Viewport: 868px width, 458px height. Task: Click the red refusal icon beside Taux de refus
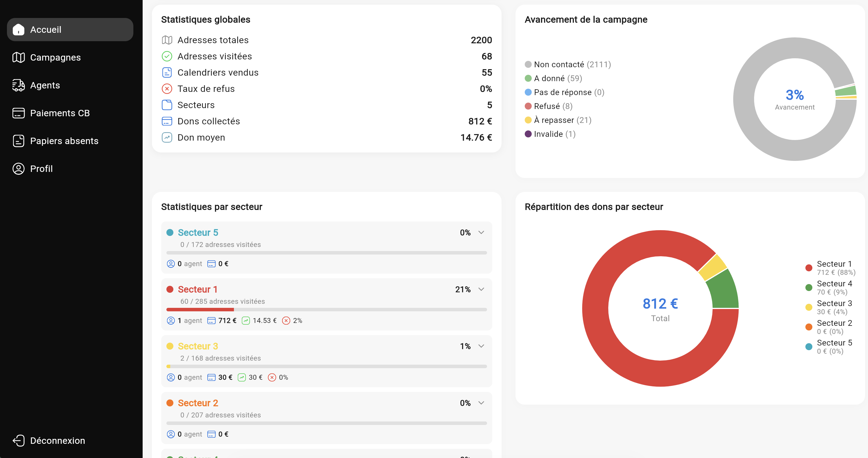tap(167, 88)
